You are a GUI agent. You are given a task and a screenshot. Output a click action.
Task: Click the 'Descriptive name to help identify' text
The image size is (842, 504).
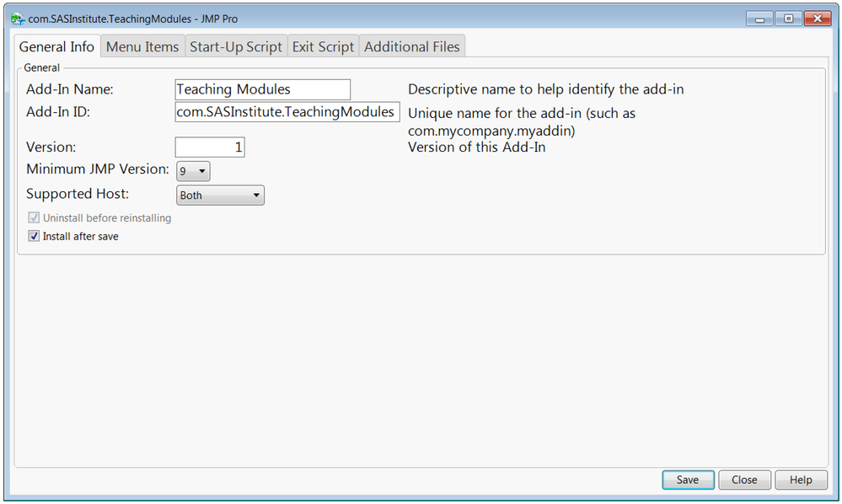pyautogui.click(x=546, y=89)
